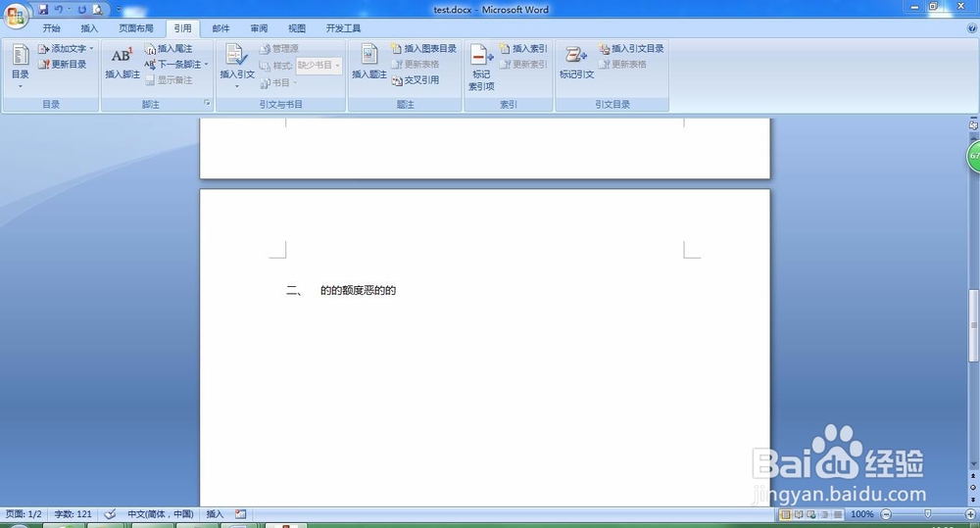This screenshot has height=528, width=980.
Task: Open the Customize Quick Access Toolbar dropdown
Action: tap(119, 10)
